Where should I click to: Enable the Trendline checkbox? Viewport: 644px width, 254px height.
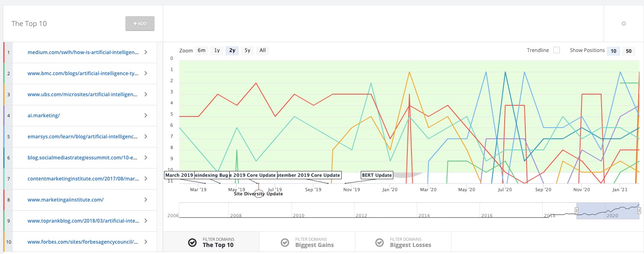(x=557, y=50)
